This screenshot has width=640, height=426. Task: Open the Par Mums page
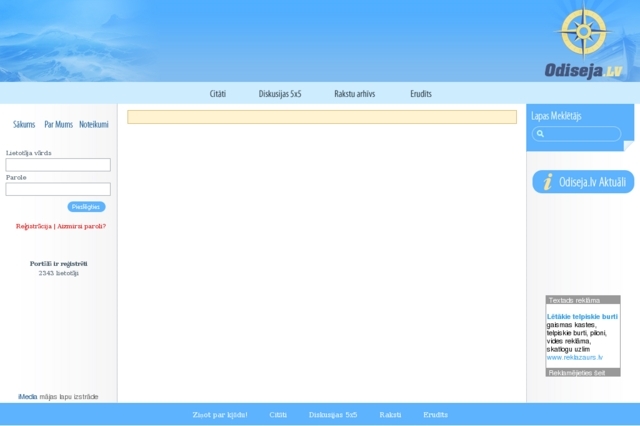58,125
